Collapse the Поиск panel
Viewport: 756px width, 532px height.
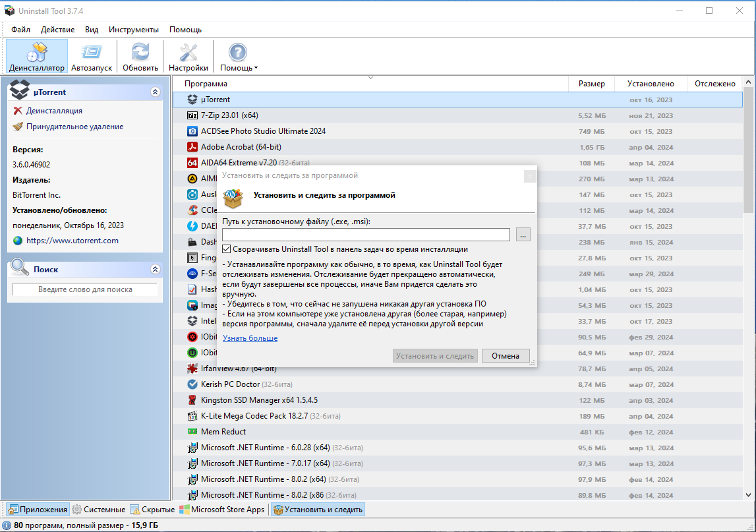tap(156, 269)
